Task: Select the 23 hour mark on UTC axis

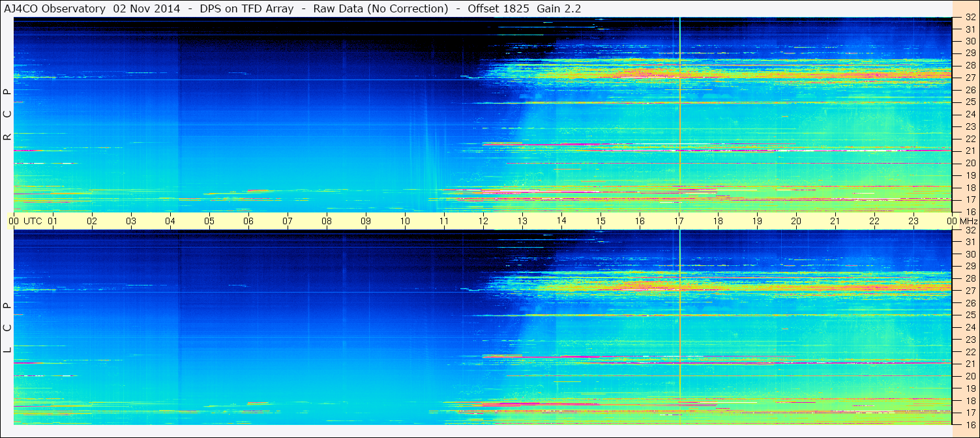Action: pos(913,221)
